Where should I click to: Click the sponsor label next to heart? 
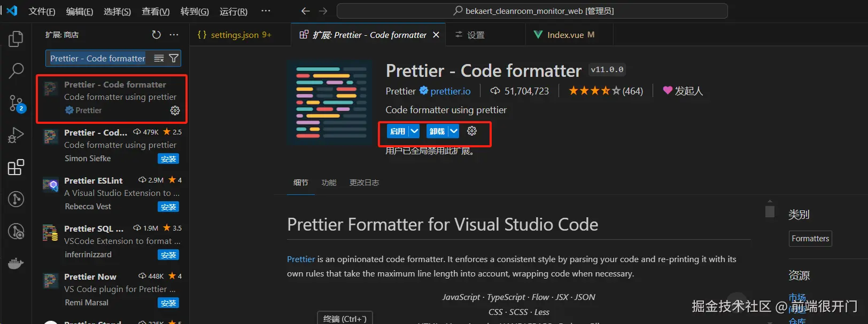[688, 91]
